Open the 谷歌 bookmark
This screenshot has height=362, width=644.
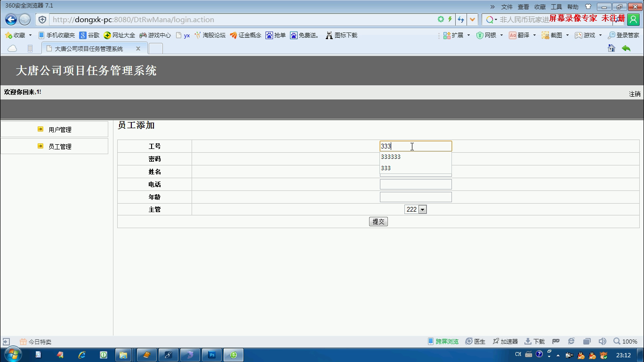89,35
